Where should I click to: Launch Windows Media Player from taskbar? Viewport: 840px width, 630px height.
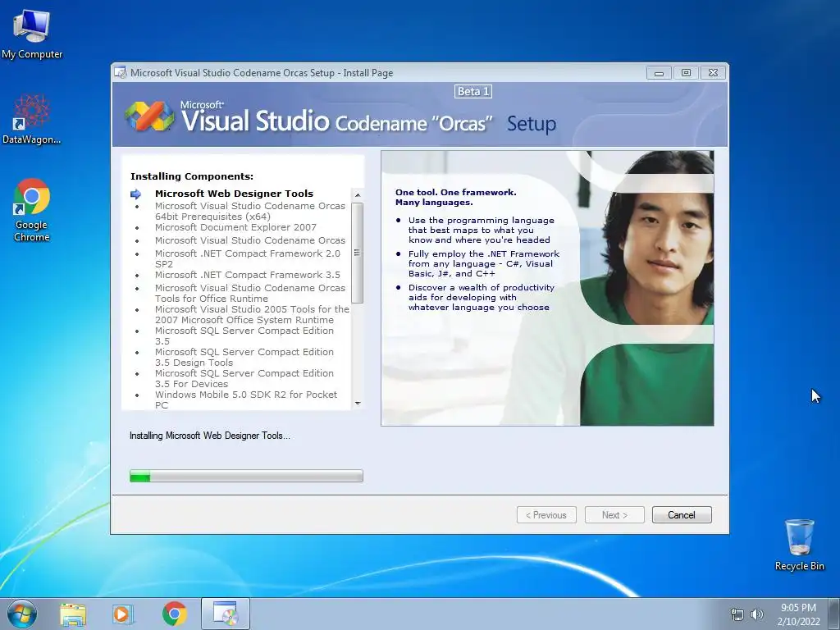[123, 614]
